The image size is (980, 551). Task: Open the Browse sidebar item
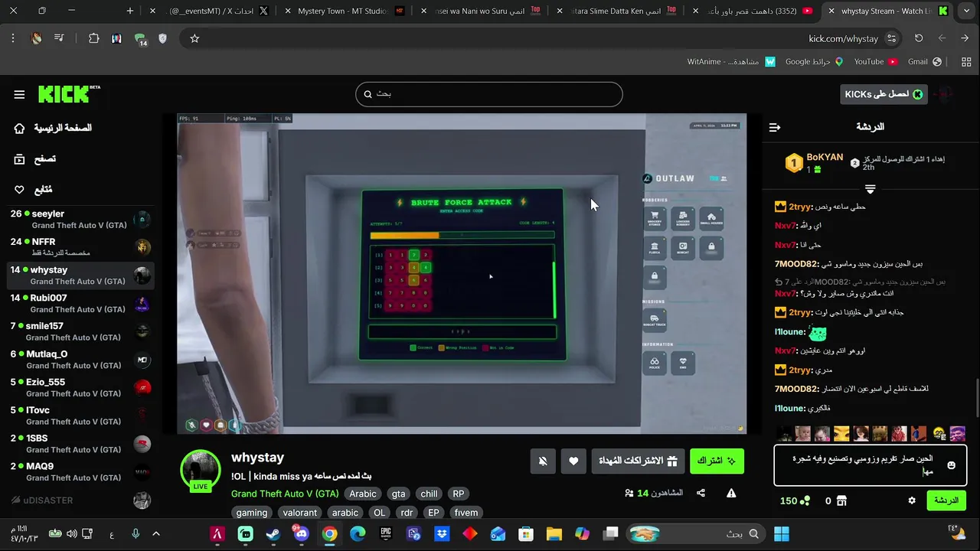click(x=35, y=159)
